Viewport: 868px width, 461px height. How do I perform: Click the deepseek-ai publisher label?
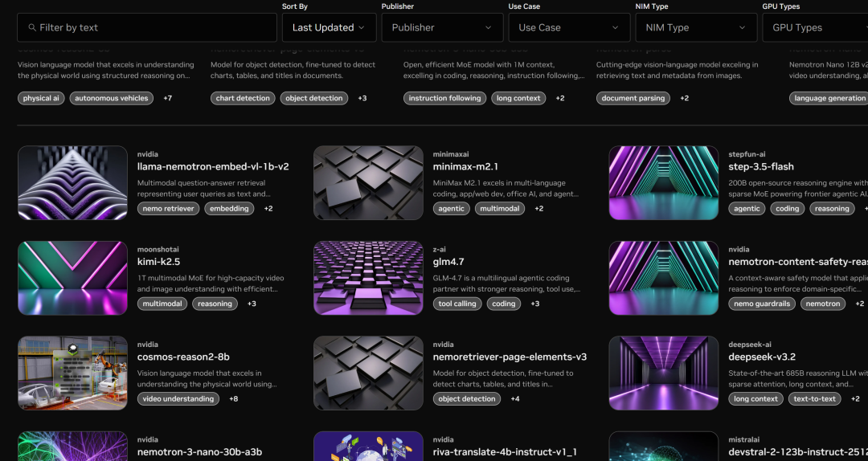[750, 345]
